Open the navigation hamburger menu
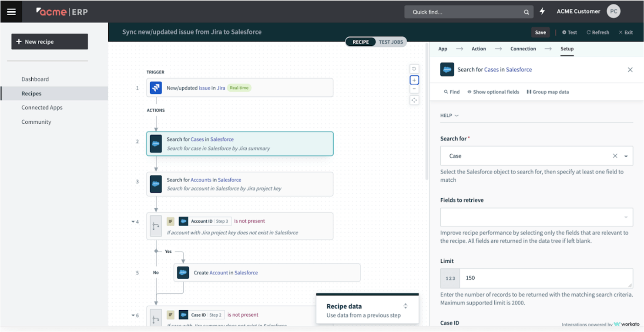The image size is (644, 332). point(11,11)
